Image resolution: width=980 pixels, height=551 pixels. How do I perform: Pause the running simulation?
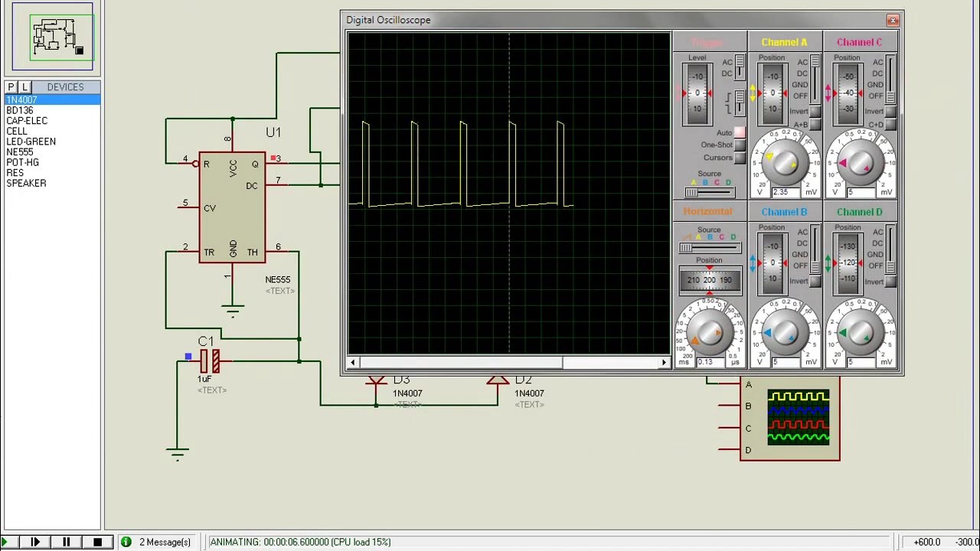(x=66, y=542)
